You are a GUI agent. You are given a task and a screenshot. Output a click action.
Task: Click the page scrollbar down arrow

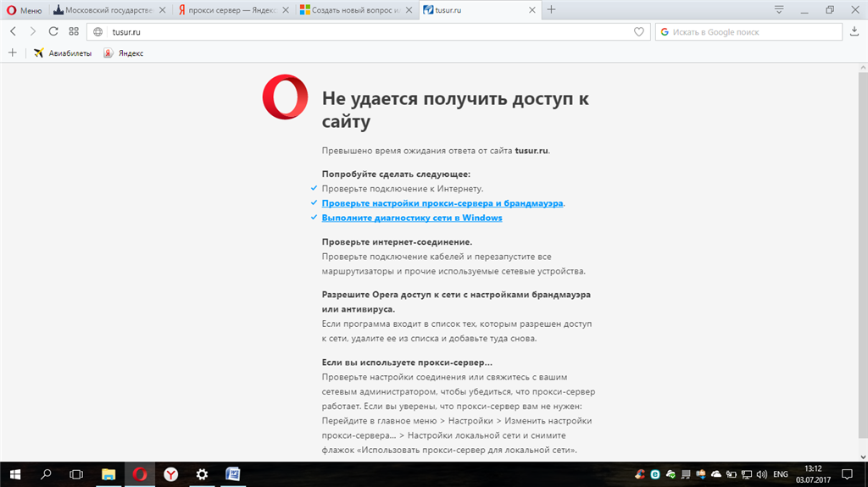pos(863,457)
